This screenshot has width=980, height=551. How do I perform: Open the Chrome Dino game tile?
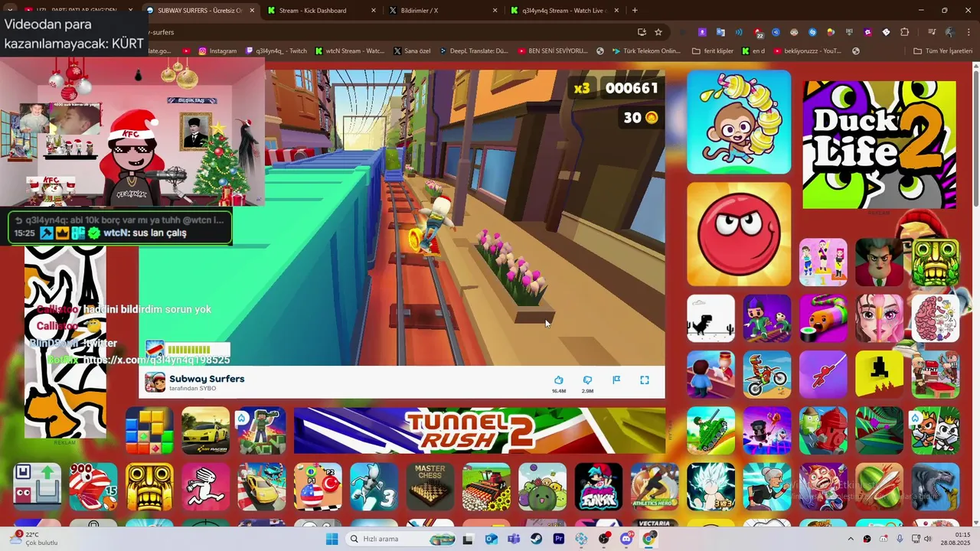point(710,318)
